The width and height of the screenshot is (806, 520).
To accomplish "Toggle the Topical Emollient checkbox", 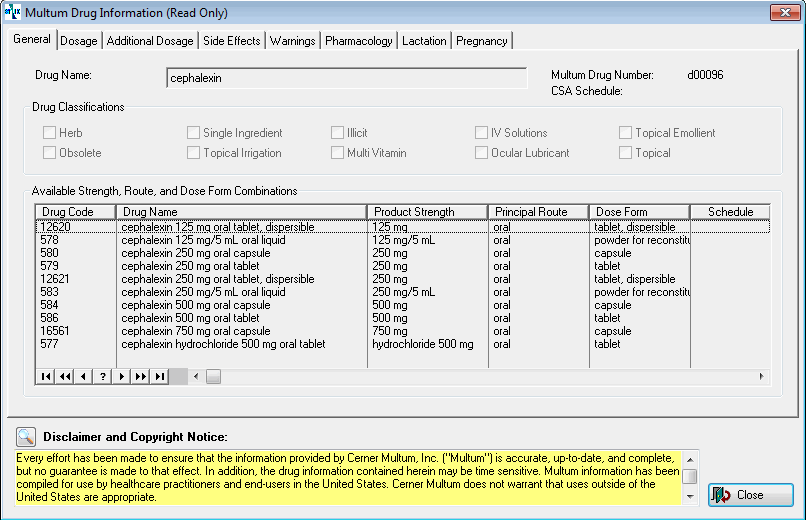I will point(625,133).
